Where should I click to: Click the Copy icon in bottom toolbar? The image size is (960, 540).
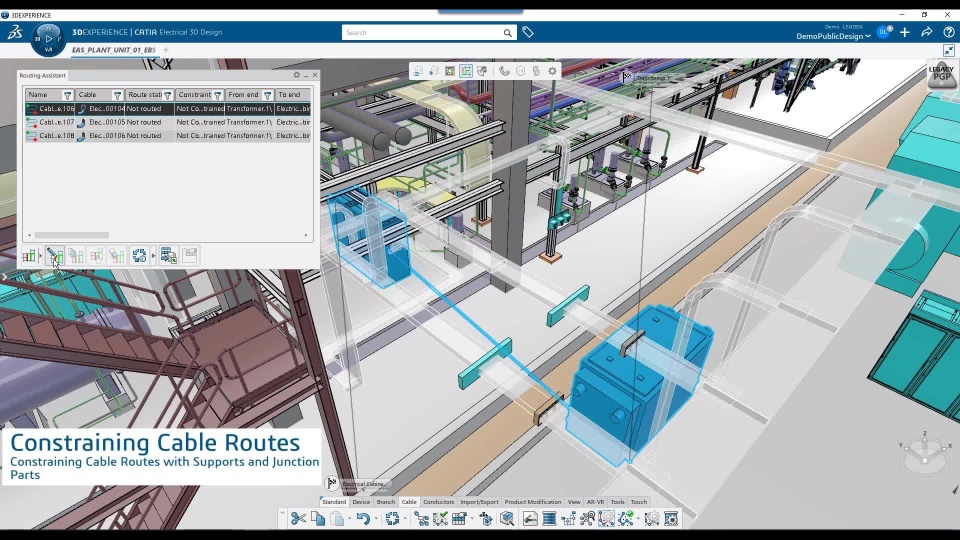318,519
